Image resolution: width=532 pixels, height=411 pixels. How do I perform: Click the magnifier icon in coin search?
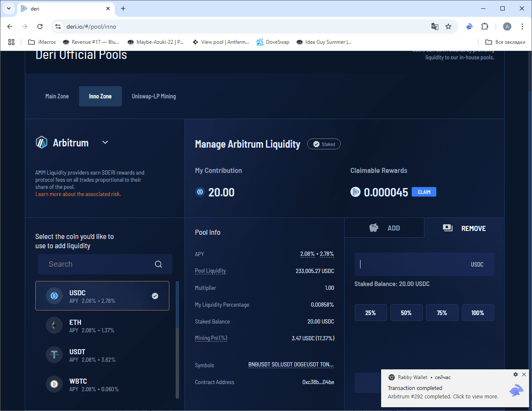point(158,264)
